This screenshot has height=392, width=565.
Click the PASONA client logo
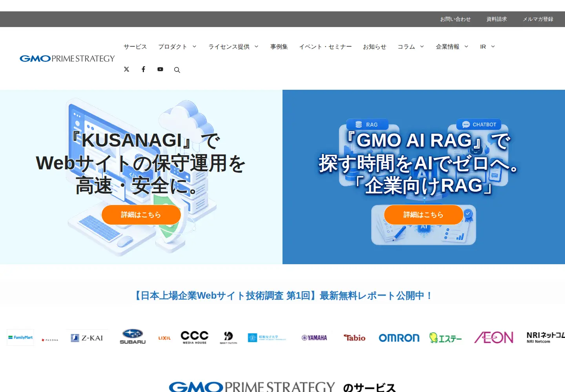(50, 340)
